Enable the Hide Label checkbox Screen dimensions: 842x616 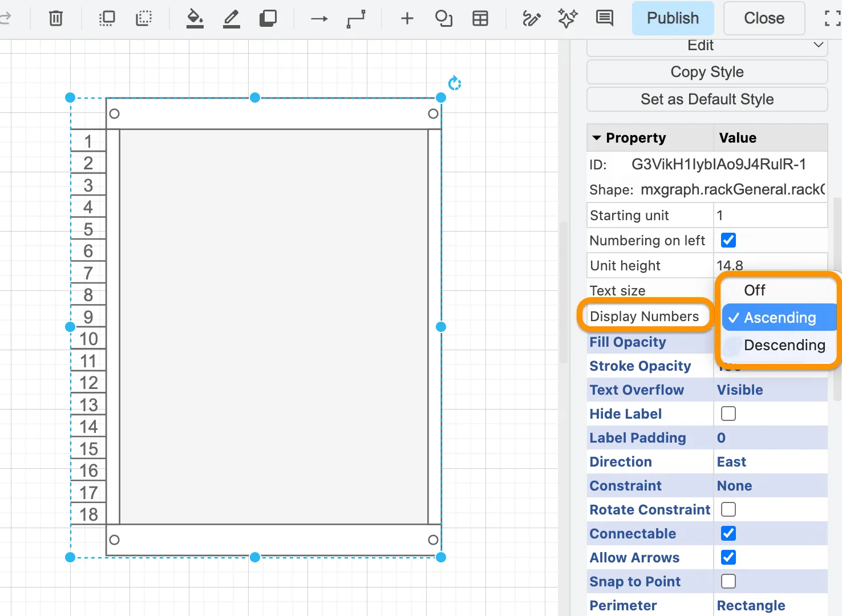[728, 414]
